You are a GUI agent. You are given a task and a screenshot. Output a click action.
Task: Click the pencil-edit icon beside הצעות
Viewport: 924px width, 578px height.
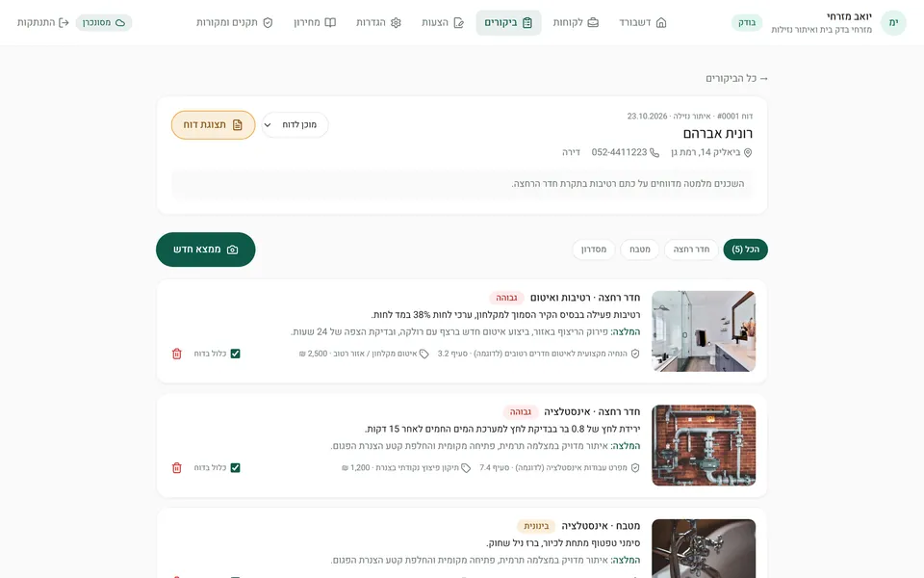point(459,22)
